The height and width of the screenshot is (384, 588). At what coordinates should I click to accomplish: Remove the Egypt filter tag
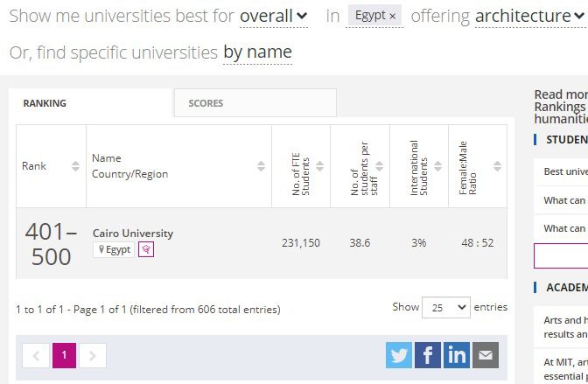click(x=393, y=16)
